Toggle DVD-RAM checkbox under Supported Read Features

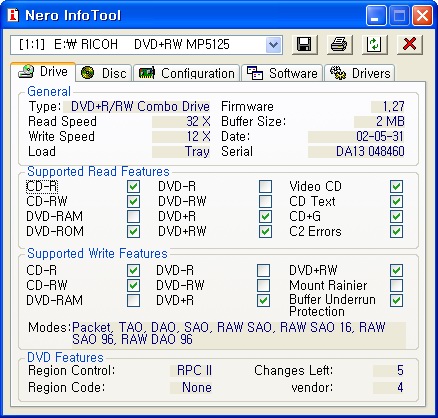point(133,217)
